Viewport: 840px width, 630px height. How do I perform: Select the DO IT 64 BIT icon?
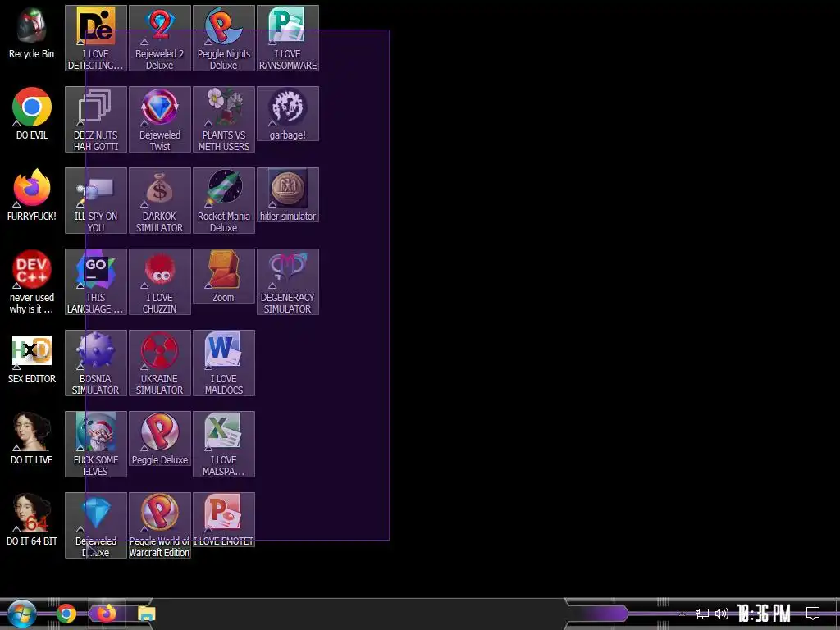tap(32, 520)
